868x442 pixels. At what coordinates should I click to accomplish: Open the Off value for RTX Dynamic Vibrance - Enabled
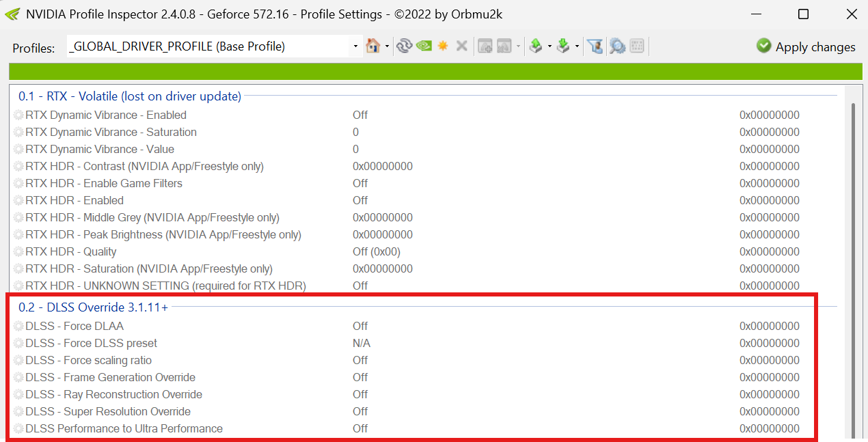(x=360, y=115)
